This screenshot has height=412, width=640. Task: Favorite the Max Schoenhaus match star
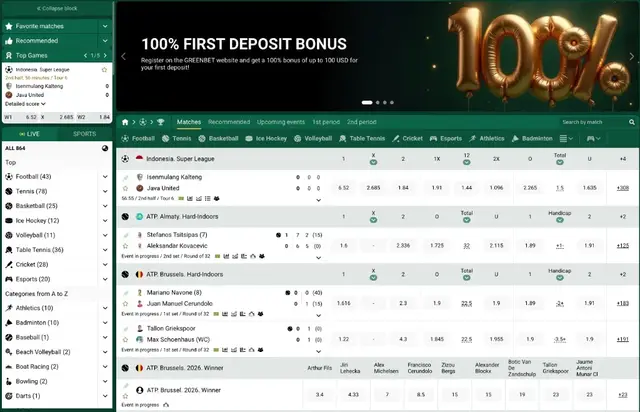coord(125,339)
